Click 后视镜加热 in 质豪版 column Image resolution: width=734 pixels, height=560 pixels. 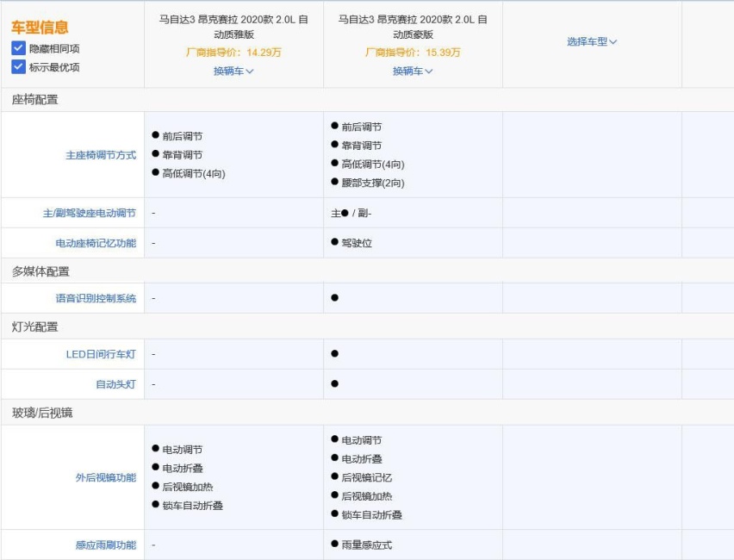366,496
